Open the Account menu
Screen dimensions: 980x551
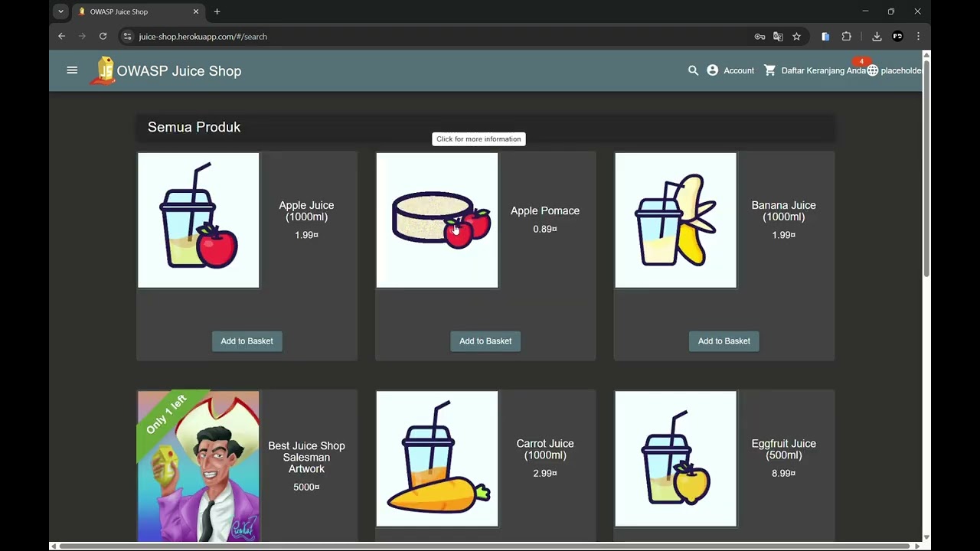coord(730,70)
